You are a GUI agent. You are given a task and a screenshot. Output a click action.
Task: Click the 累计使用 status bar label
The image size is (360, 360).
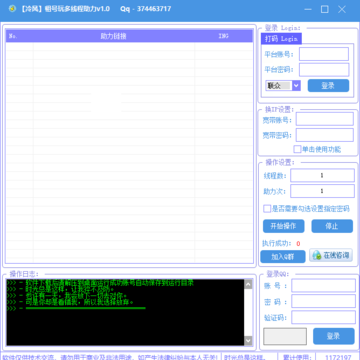(x=296, y=357)
